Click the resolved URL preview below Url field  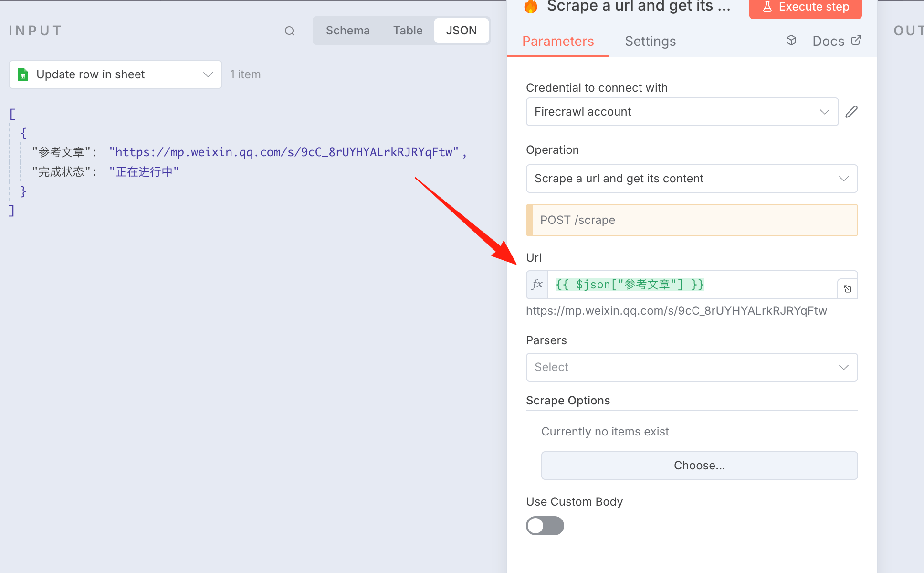point(676,311)
